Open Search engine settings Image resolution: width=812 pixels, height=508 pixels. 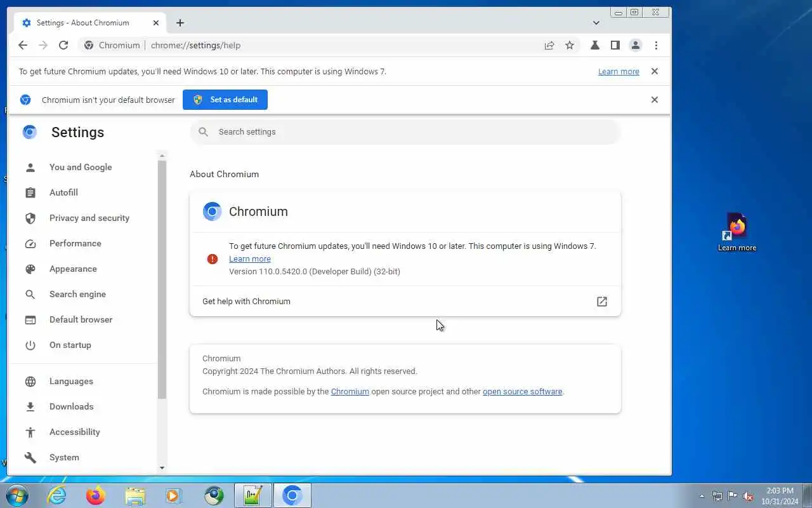[x=77, y=294]
